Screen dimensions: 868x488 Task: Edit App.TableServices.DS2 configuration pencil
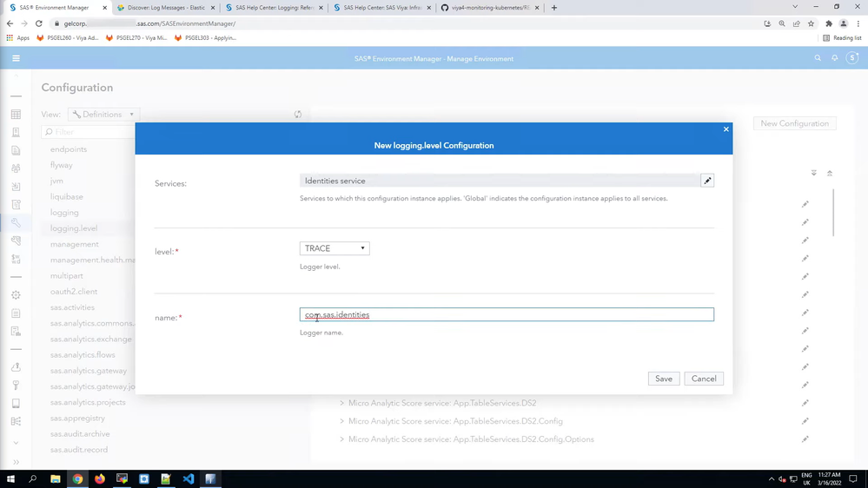pyautogui.click(x=805, y=403)
